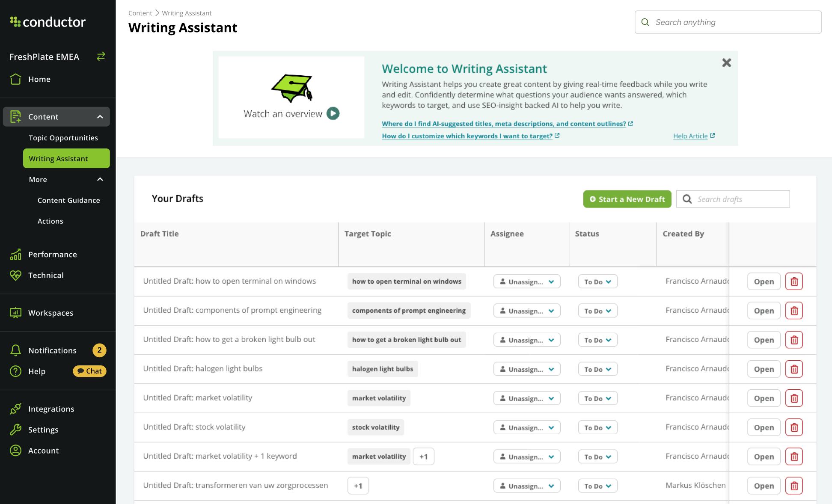This screenshot has width=832, height=504.
Task: Close the Welcome to Writing Assistant banner
Action: tap(726, 63)
